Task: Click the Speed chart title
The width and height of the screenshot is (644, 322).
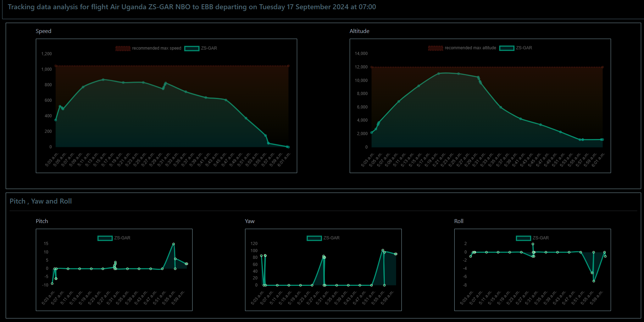Action: [44, 31]
